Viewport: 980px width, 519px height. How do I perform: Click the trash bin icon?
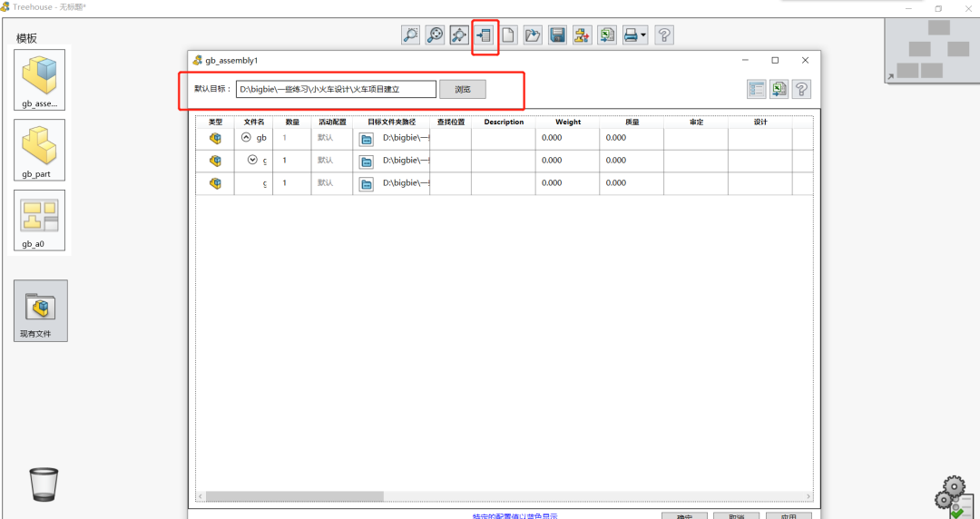point(44,485)
